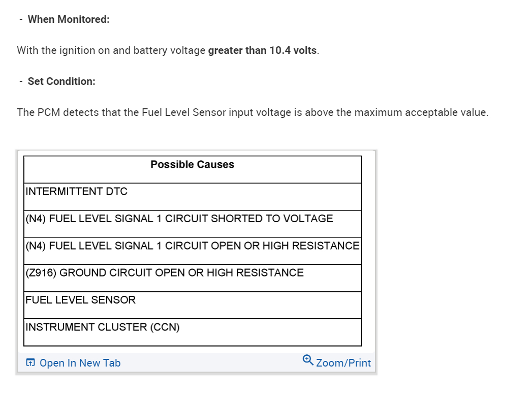This screenshot has width=532, height=394.
Task: Click the When Monitored heading
Action: click(x=69, y=19)
